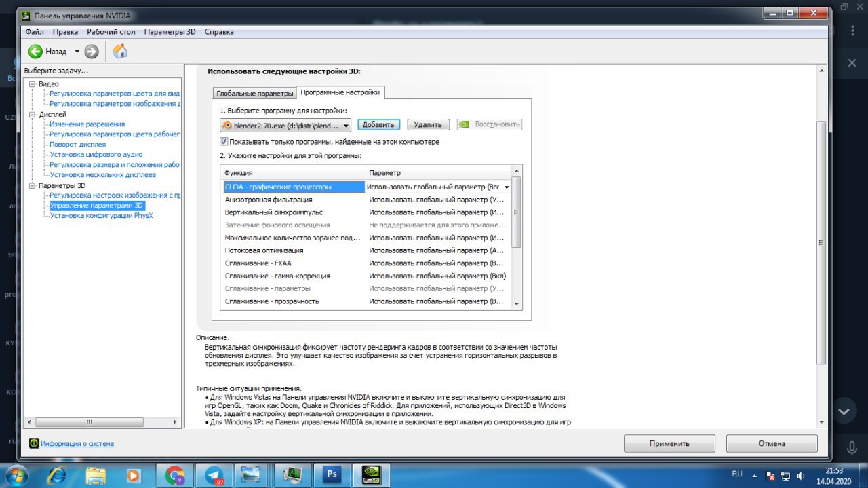
Task: Switch to Google Chrome in the taskbar
Action: click(x=175, y=474)
